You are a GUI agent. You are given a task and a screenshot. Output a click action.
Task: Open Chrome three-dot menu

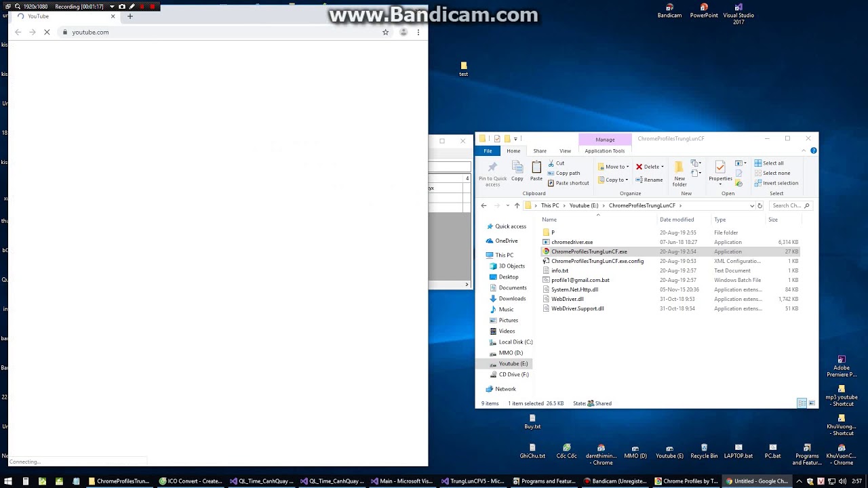pos(418,32)
